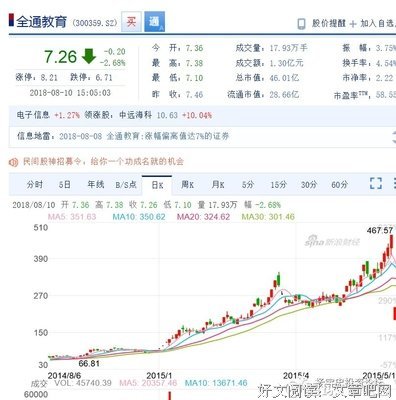Click the 2015/1 date axis label

point(159,376)
